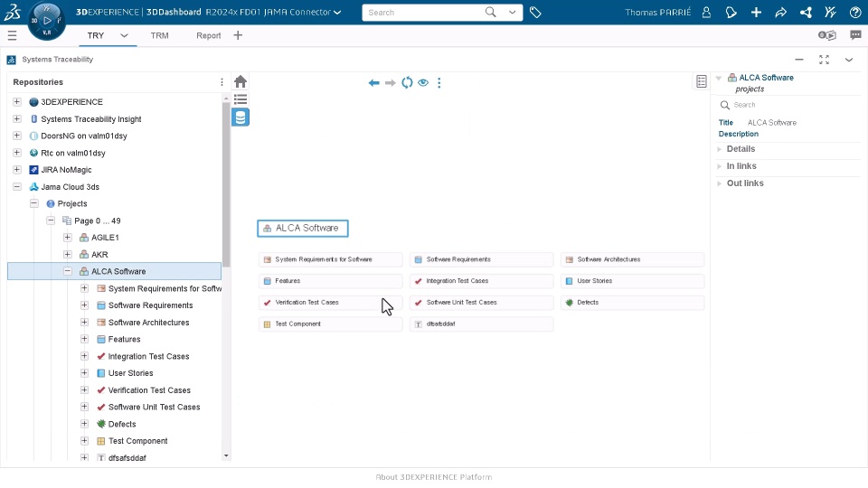Collapse the Jama Cloud 3ds node
The height and width of the screenshot is (488, 868).
[17, 187]
